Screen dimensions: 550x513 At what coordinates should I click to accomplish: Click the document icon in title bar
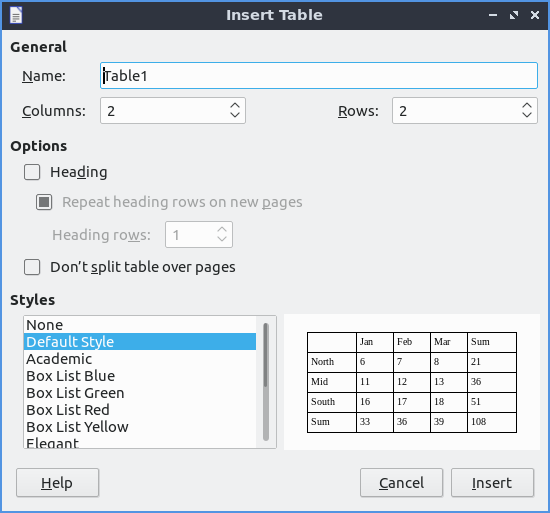click(16, 15)
